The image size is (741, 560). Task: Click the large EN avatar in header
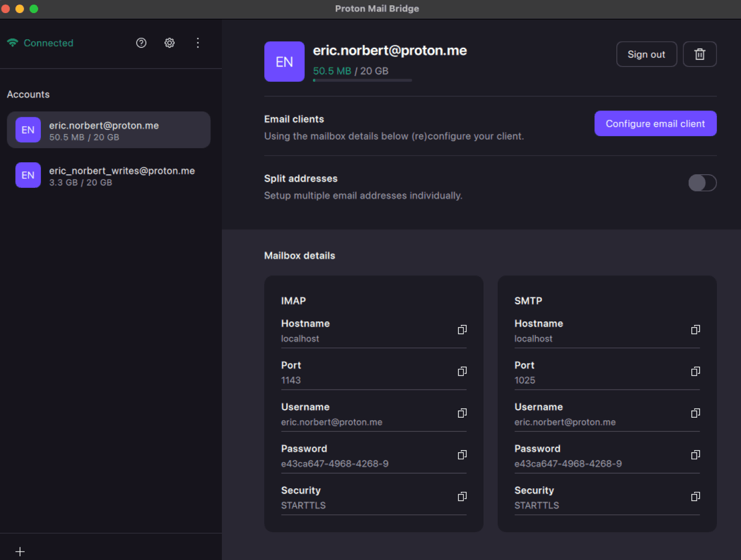point(284,62)
